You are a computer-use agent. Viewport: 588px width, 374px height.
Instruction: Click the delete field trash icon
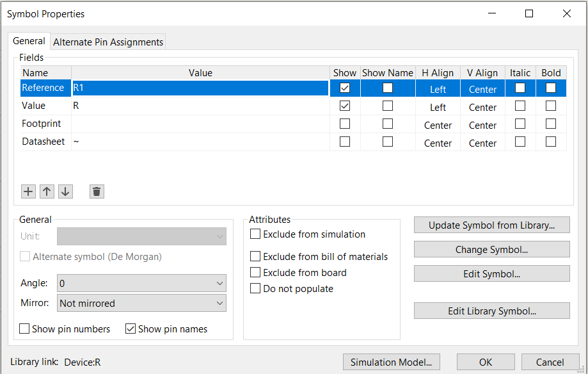point(97,191)
